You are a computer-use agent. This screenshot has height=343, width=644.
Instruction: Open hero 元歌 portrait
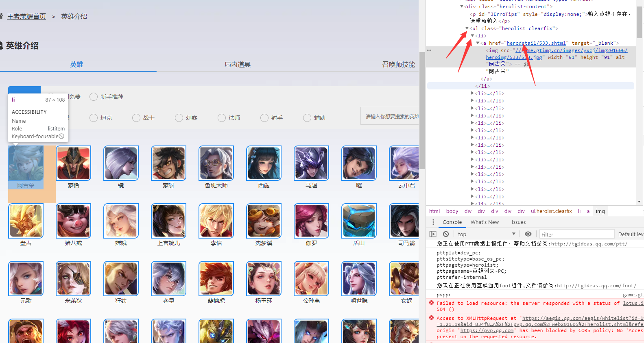[26, 278]
